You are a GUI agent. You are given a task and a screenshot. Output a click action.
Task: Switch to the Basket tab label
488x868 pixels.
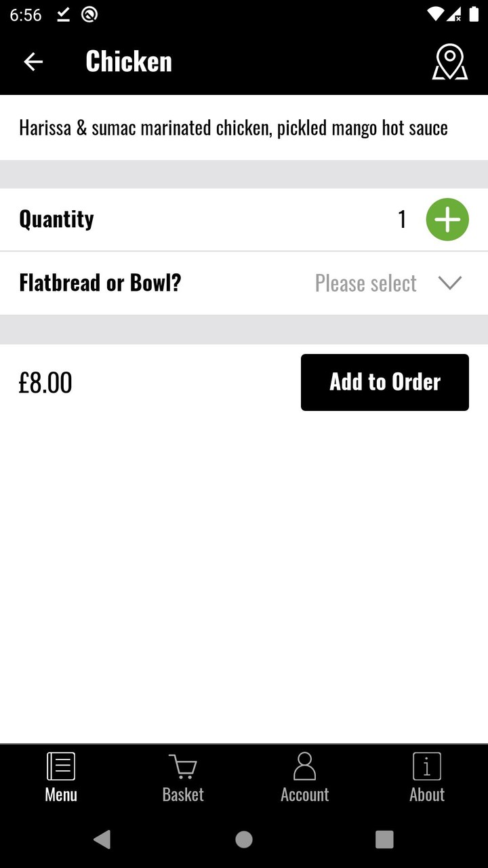point(183,795)
